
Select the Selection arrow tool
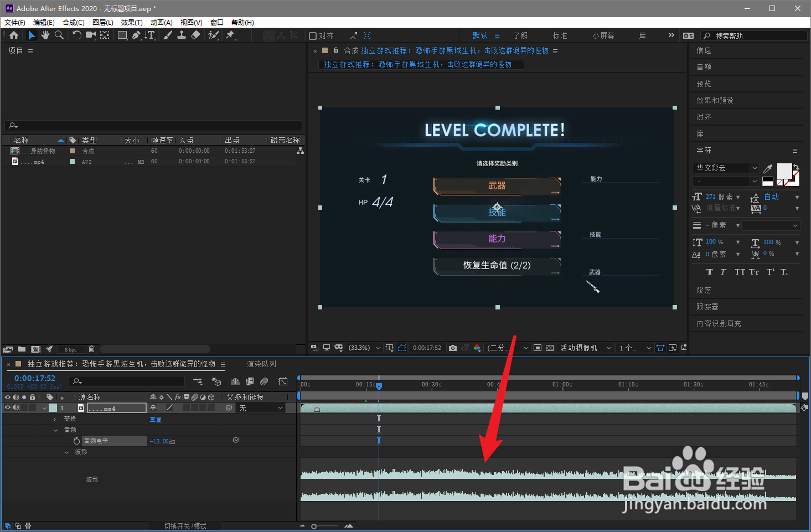(x=32, y=35)
